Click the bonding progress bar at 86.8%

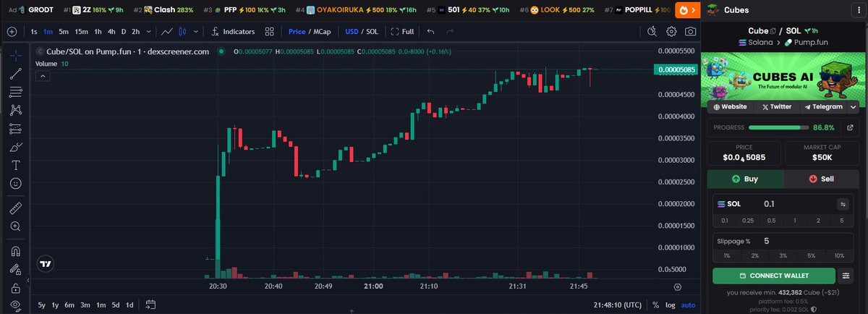point(779,127)
